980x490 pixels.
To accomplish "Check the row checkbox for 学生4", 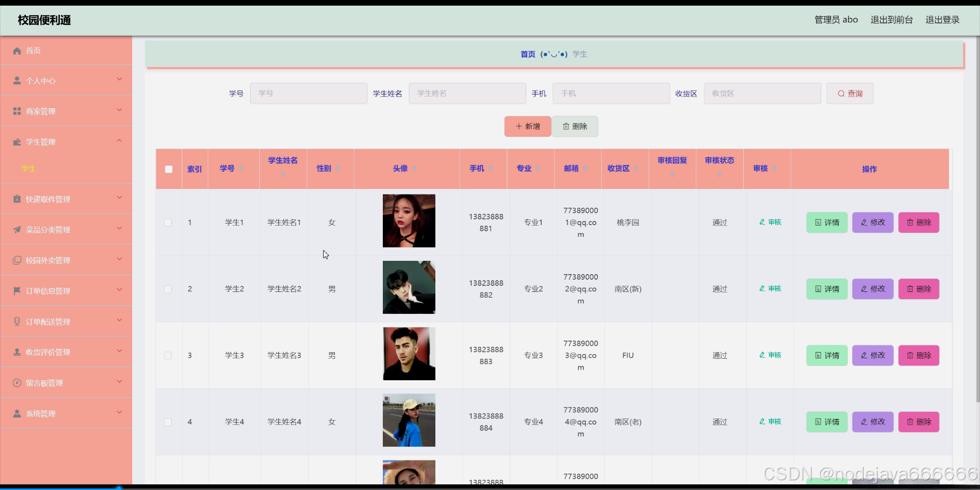I will tap(167, 422).
